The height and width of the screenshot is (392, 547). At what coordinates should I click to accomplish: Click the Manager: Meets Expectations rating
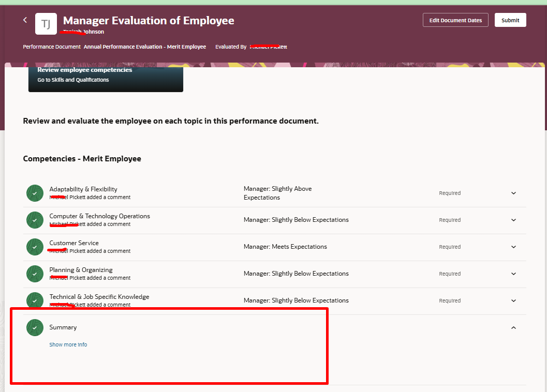point(285,247)
